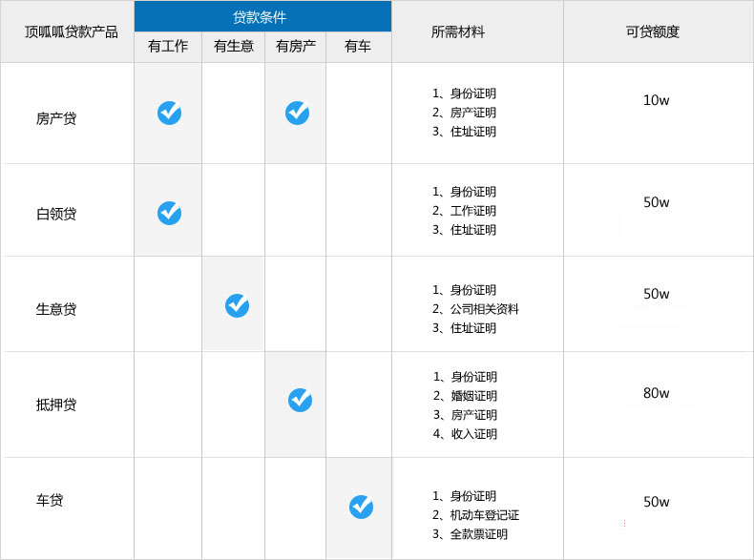Click the 房产贷 product name

(56, 118)
